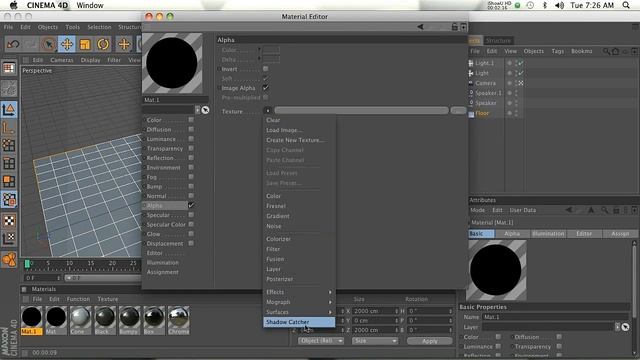Click home icon in Objects manager
640x360 pixels.
(616, 51)
